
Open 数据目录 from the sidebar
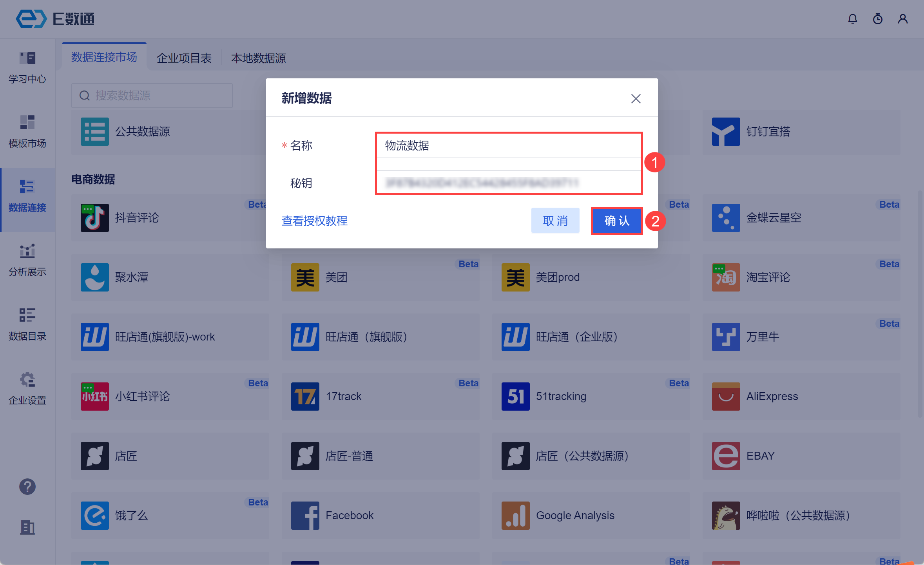(27, 324)
